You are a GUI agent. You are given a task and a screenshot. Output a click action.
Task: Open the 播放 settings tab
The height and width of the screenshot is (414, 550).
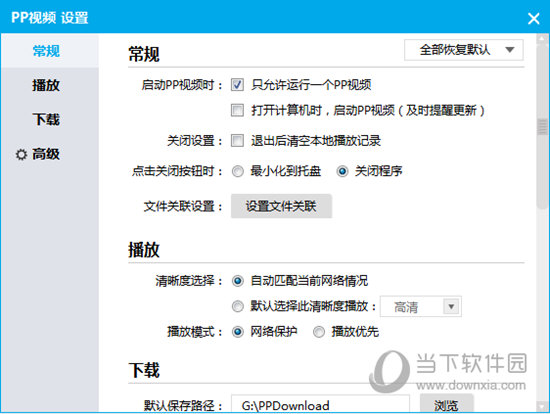point(46,85)
